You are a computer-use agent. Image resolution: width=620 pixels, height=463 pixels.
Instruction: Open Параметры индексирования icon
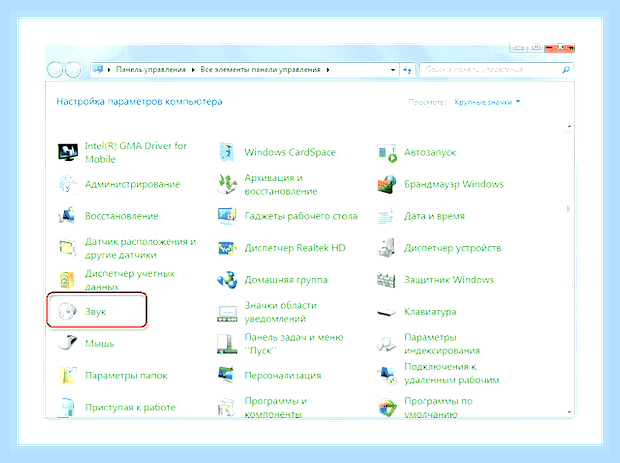pos(386,344)
